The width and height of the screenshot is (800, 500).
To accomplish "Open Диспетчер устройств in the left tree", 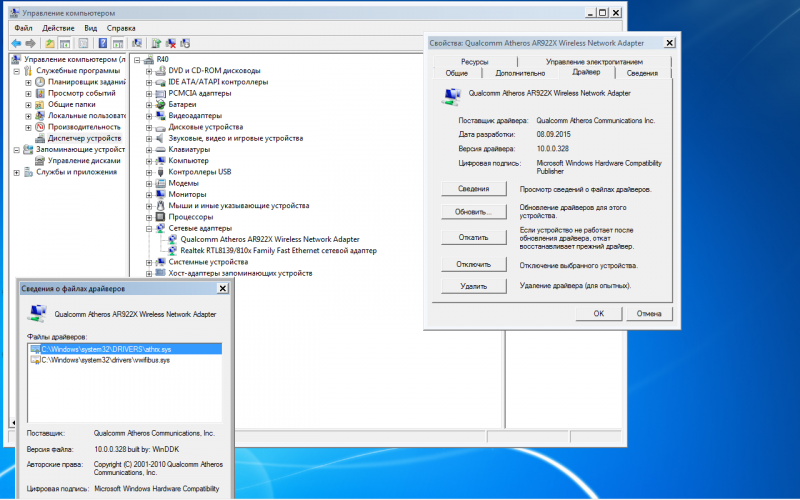I will click(x=84, y=138).
